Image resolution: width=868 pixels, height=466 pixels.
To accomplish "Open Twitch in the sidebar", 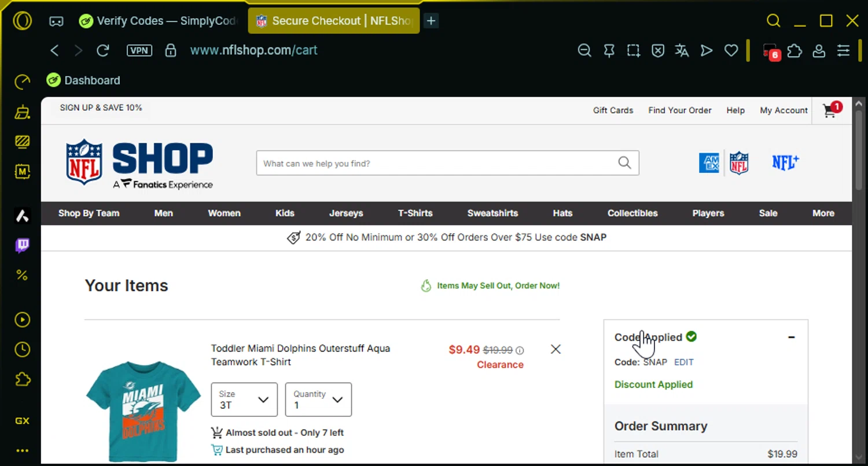I will pos(22,246).
